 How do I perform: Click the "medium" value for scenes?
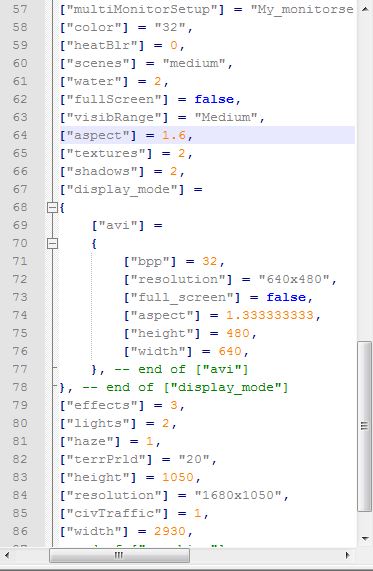pyautogui.click(x=194, y=63)
